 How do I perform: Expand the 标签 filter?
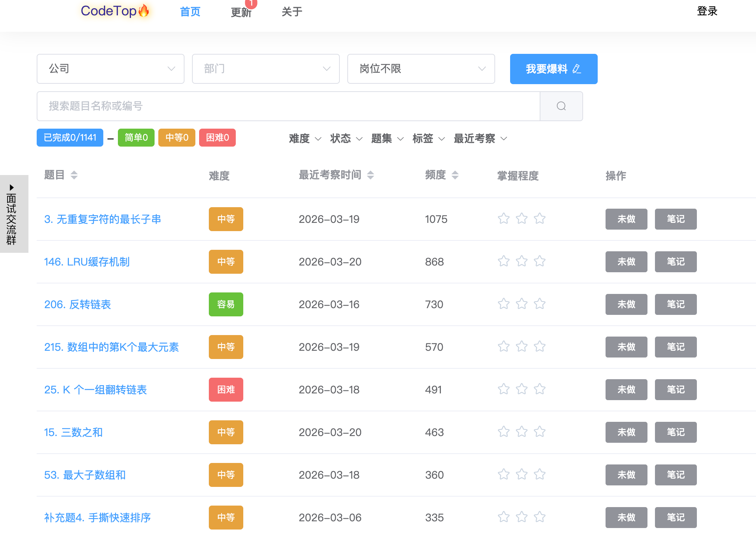(429, 139)
